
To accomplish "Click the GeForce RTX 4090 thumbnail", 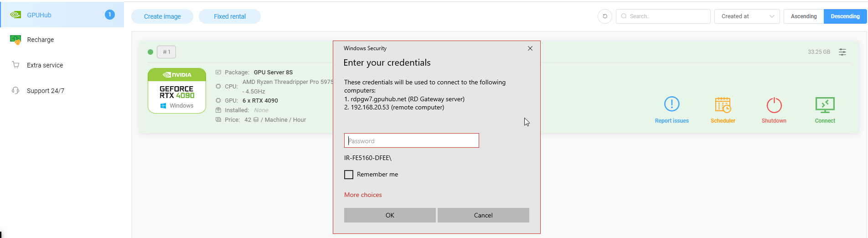I will tap(177, 91).
